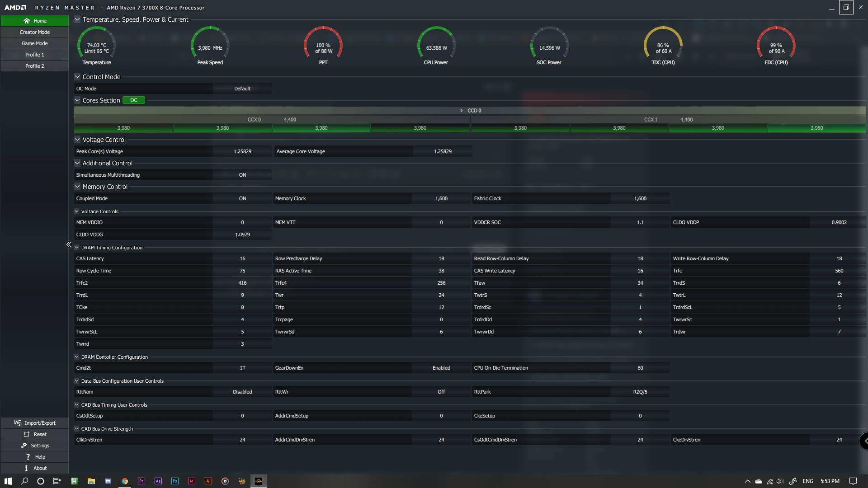The height and width of the screenshot is (488, 868).
Task: Click the CAS Latency value 16
Action: 242,258
